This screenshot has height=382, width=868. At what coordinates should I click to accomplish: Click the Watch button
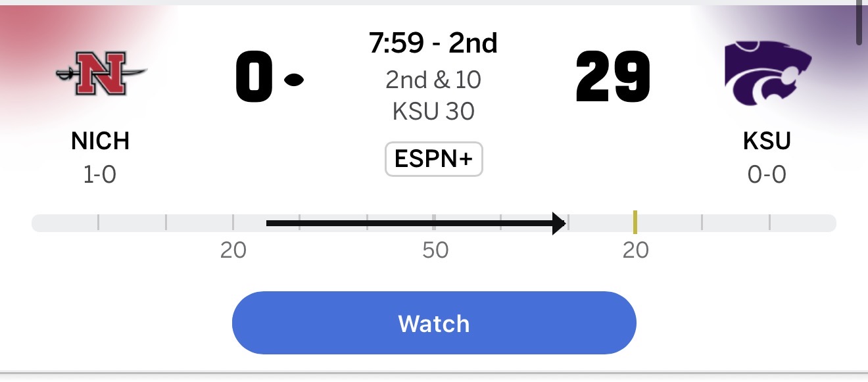[434, 323]
